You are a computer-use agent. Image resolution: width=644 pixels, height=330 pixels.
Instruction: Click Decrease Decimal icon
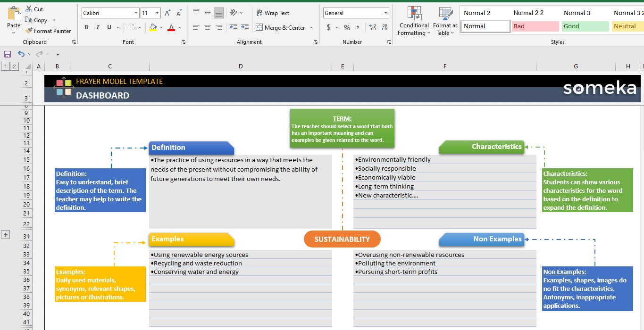click(x=384, y=28)
